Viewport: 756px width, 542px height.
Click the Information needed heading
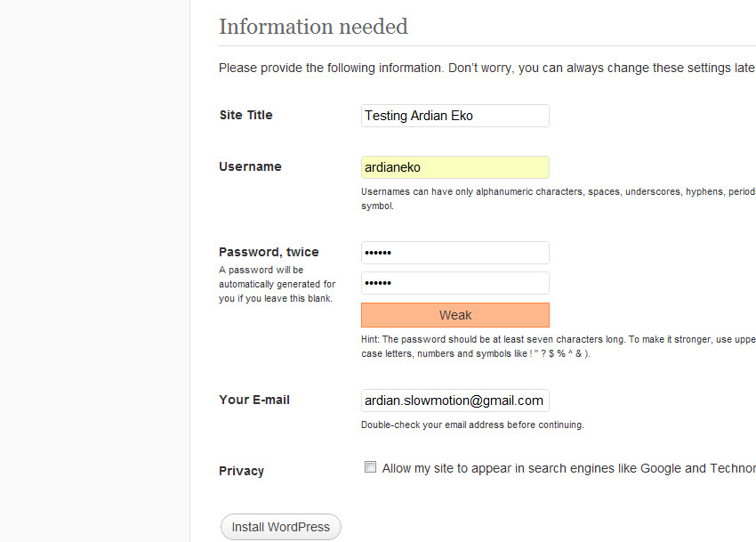tap(313, 27)
